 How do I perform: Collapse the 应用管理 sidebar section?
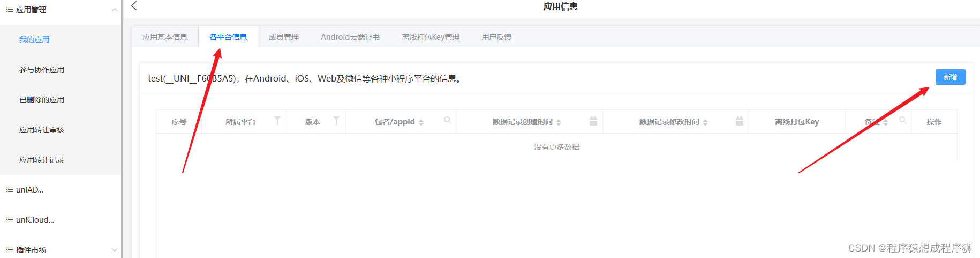(114, 10)
